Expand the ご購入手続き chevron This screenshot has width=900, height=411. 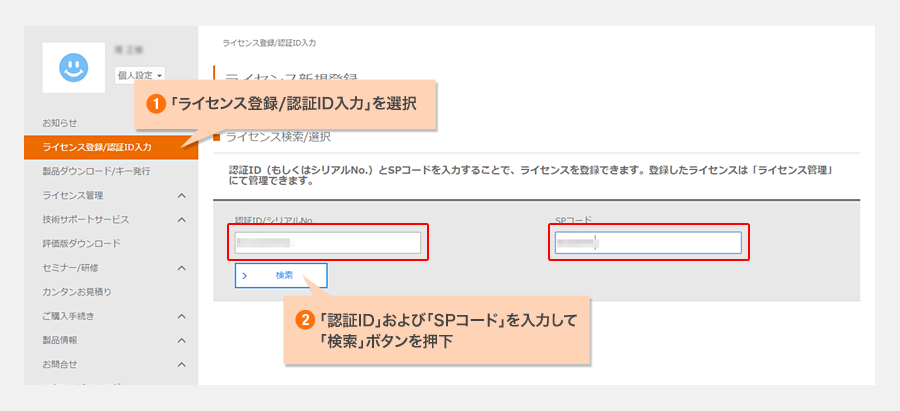pos(182,316)
